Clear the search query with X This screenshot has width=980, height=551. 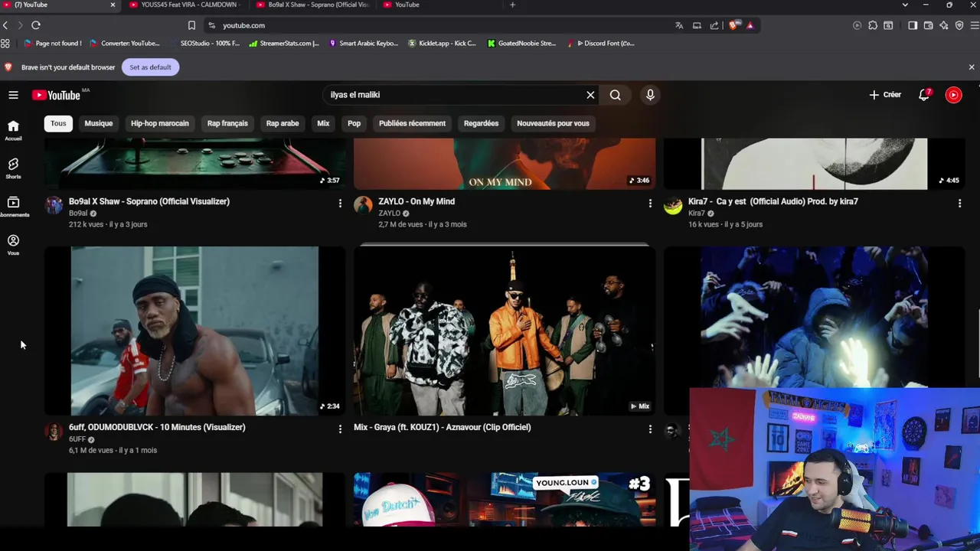(590, 95)
